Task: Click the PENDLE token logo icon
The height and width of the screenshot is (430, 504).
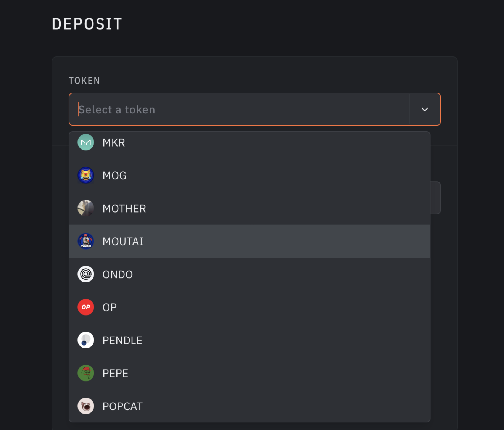Action: [x=86, y=340]
